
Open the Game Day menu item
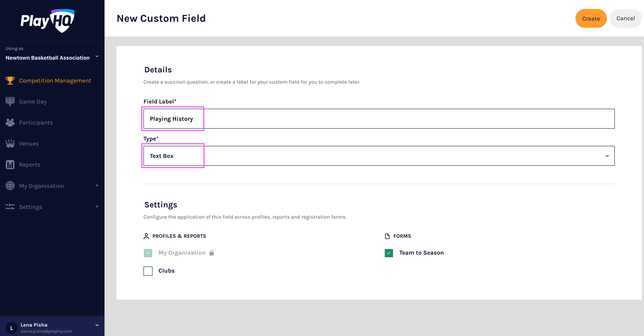point(33,102)
